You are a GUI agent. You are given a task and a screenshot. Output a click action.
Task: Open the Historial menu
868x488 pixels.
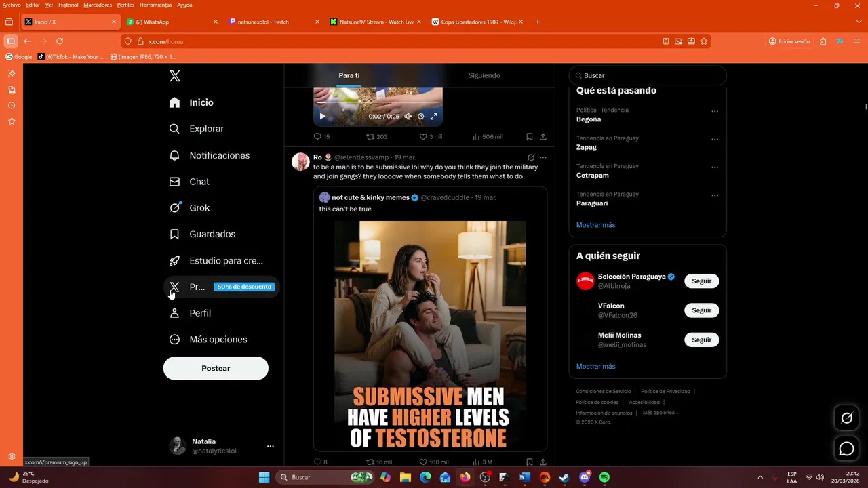click(68, 5)
